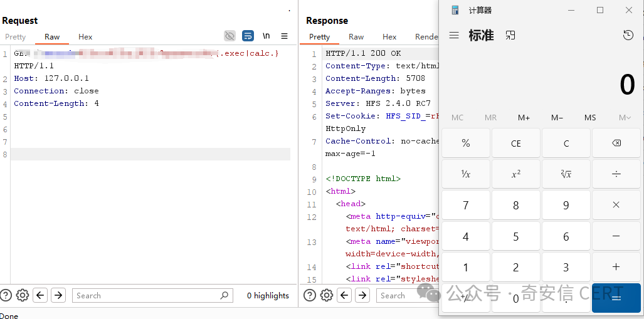The image size is (644, 319).
Task: Open Request search help question icon
Action: (x=6, y=295)
